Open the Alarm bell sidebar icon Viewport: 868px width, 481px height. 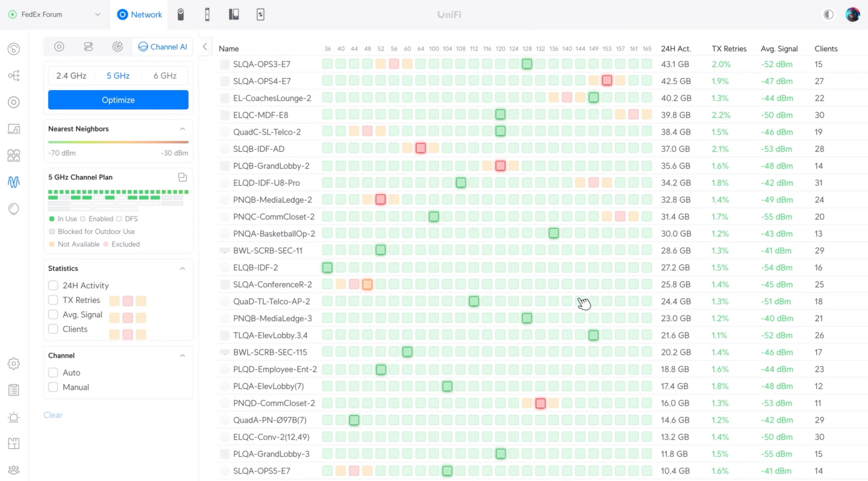click(13, 417)
